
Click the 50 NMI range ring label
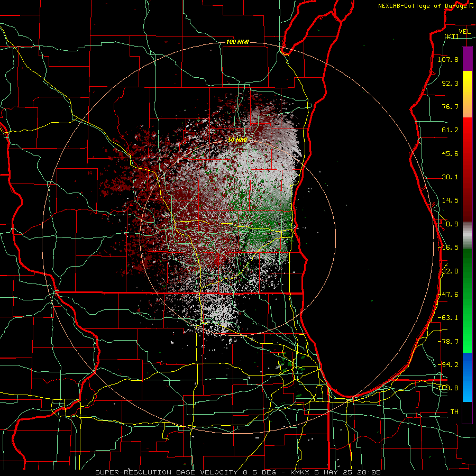pos(237,140)
